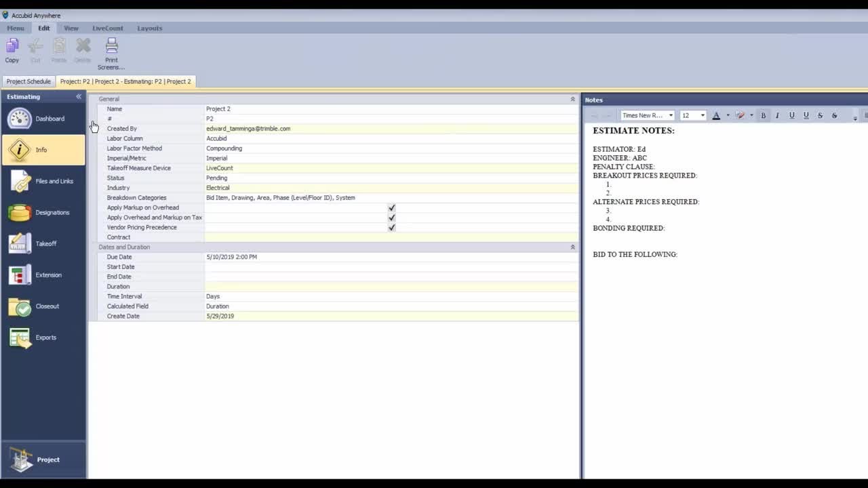The image size is (868, 488).
Task: Open the Layouts ribbon tab
Action: coord(149,28)
